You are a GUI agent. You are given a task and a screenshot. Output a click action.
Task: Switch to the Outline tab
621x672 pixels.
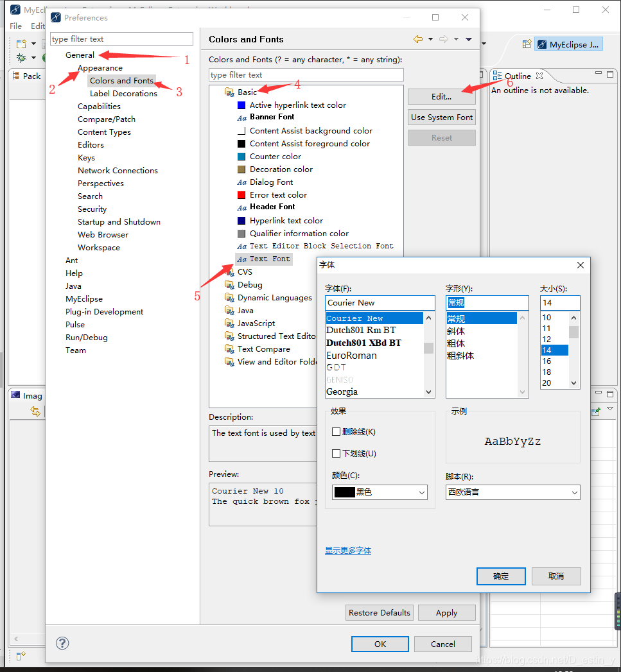[518, 76]
